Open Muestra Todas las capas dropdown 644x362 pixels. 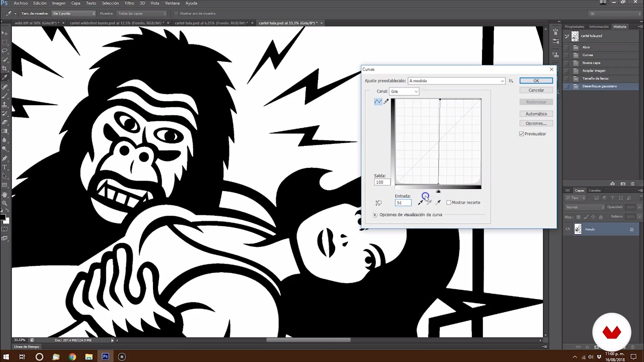click(141, 14)
